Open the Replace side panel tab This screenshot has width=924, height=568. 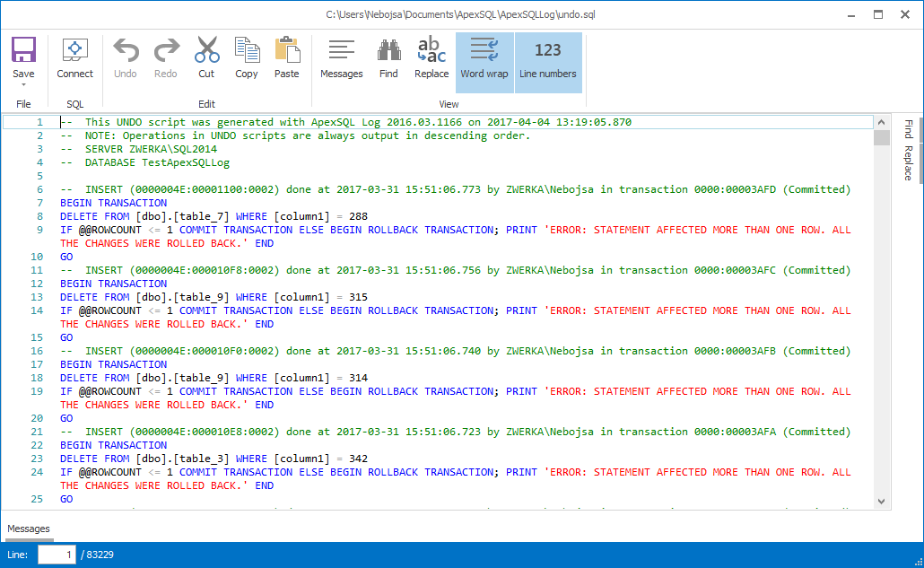(908, 162)
